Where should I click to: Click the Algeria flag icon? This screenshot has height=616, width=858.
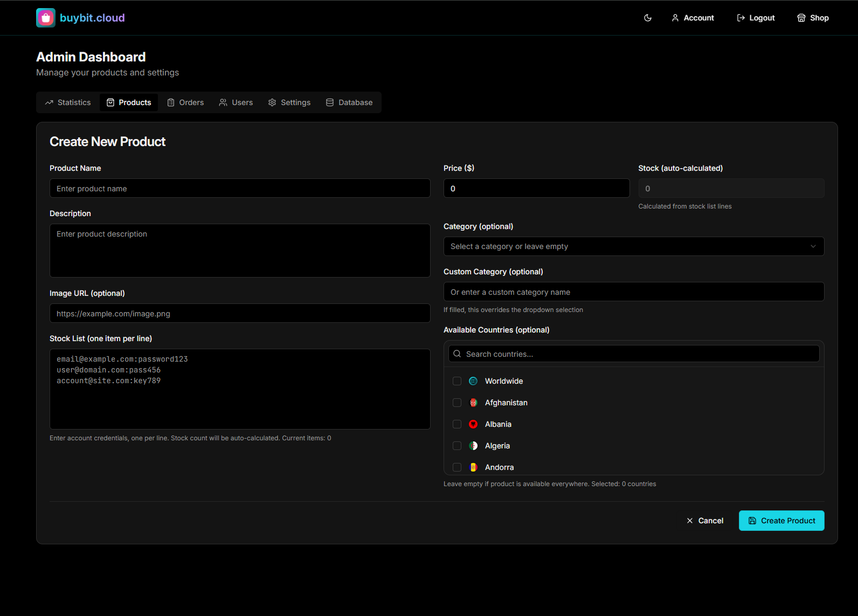(x=473, y=446)
